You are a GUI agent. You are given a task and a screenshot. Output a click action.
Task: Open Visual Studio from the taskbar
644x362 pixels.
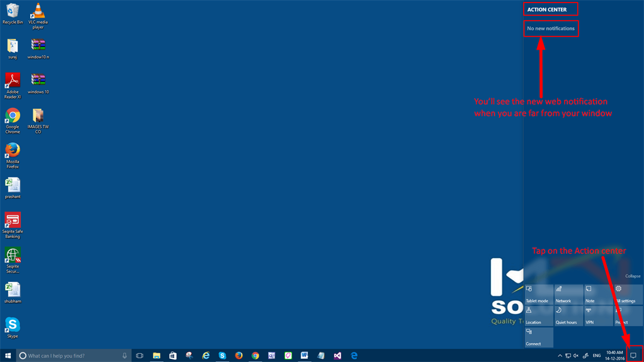(337, 356)
